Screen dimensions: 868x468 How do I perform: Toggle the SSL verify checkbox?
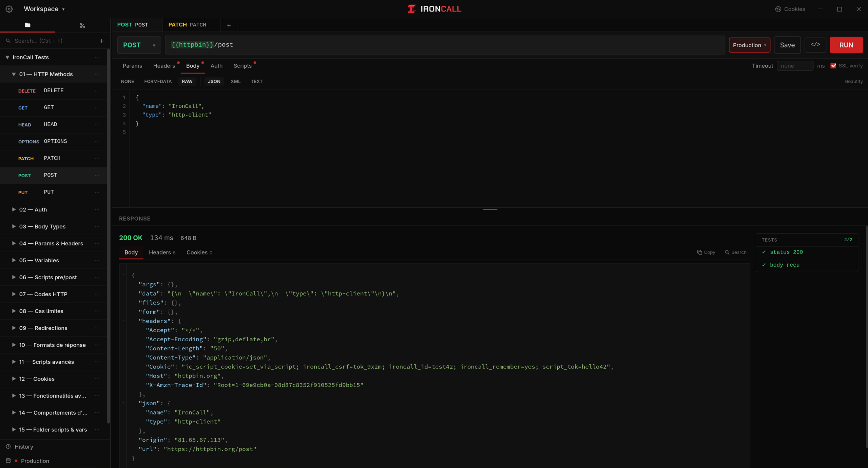(833, 66)
